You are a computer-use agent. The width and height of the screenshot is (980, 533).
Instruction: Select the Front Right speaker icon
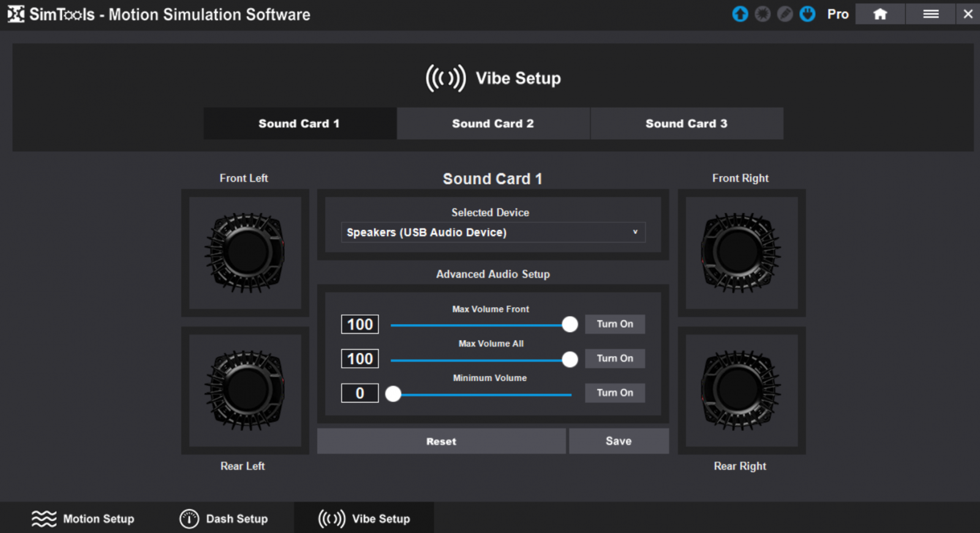point(741,252)
